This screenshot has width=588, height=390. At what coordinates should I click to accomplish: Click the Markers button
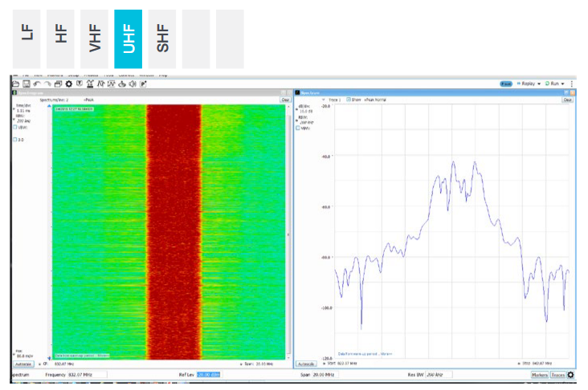539,375
